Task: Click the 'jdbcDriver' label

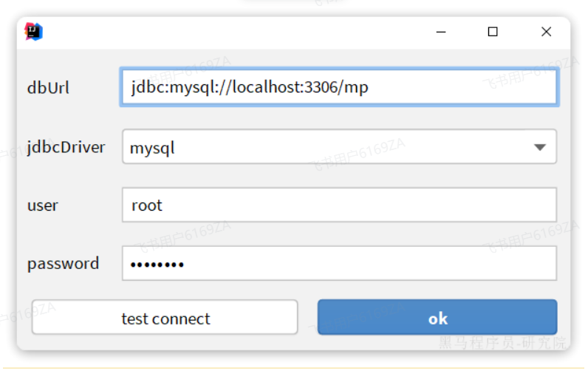Action: point(66,147)
